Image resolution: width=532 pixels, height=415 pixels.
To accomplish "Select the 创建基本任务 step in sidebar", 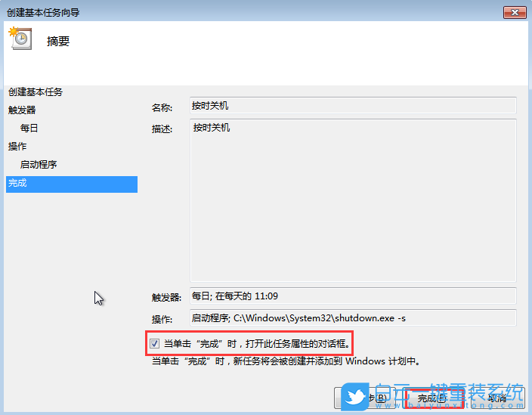I will pos(36,92).
